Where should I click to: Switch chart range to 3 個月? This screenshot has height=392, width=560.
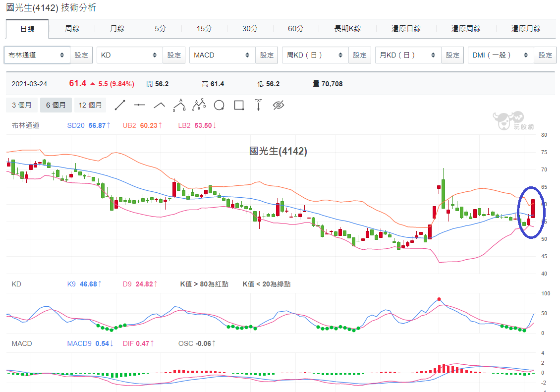pos(22,105)
